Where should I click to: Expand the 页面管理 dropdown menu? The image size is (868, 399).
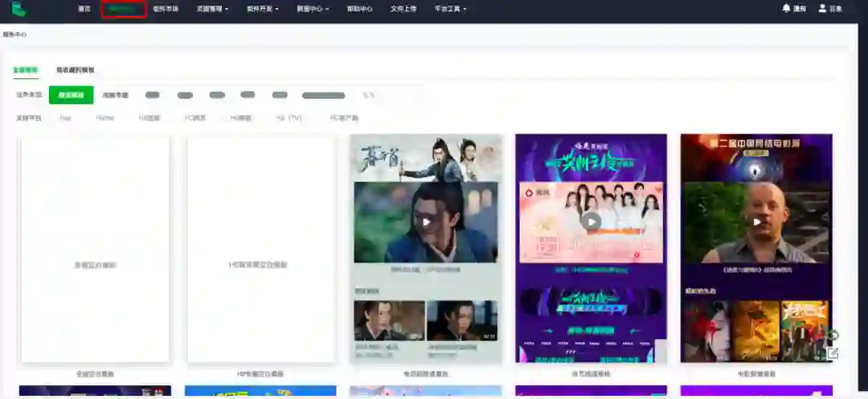212,9
